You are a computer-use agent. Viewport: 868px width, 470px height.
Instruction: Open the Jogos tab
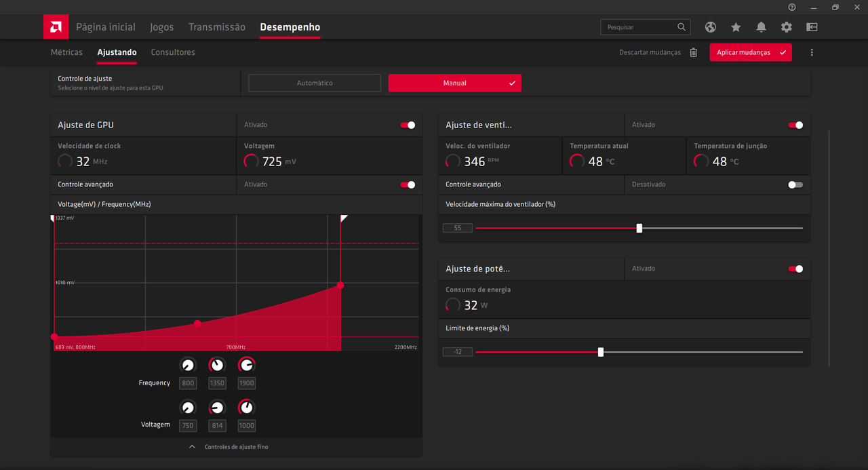click(x=162, y=27)
